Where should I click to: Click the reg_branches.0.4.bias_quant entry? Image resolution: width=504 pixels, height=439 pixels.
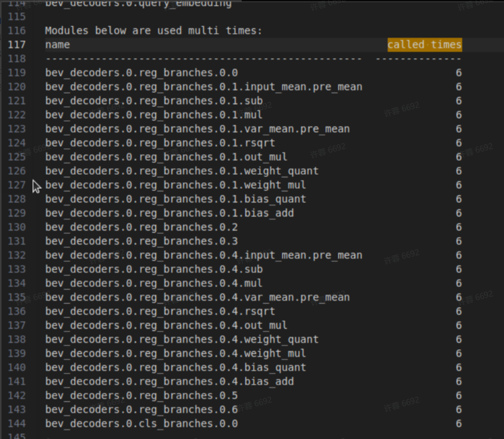(176, 368)
